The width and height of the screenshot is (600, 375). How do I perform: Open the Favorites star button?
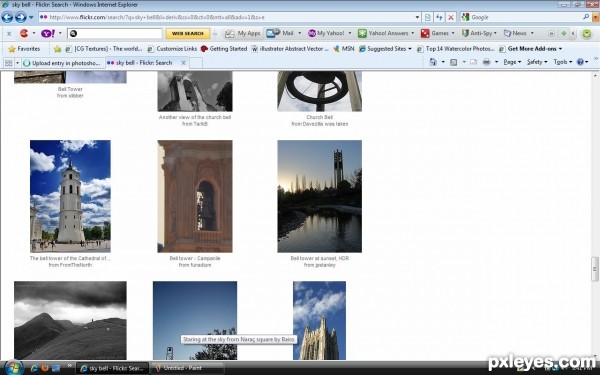click(x=24, y=49)
